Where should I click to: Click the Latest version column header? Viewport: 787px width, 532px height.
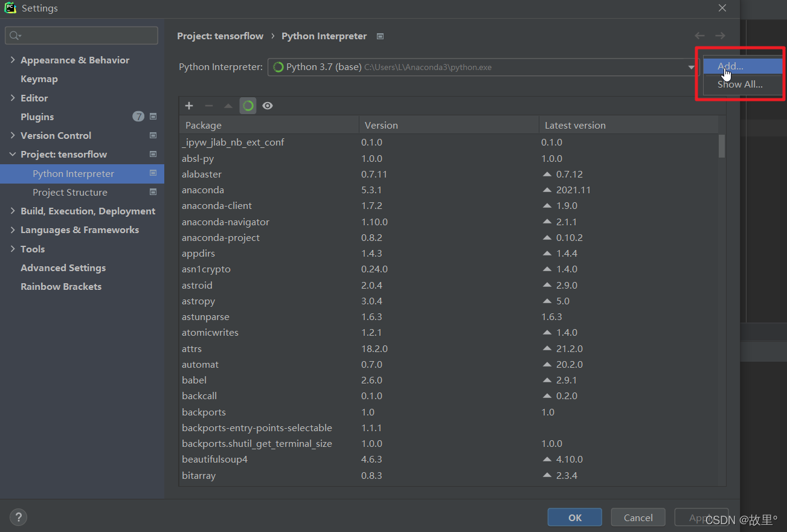[628, 125]
